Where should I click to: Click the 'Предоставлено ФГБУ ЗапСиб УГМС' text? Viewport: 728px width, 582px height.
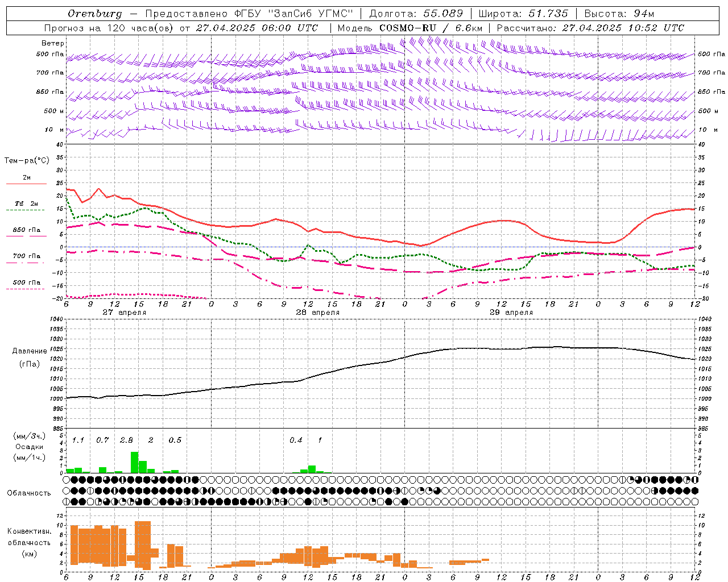[x=249, y=14]
